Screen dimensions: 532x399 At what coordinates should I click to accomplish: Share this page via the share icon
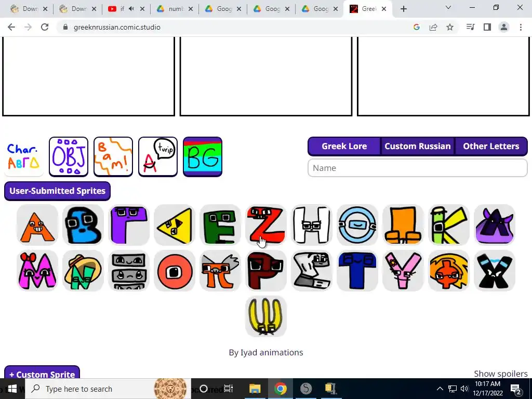click(433, 27)
